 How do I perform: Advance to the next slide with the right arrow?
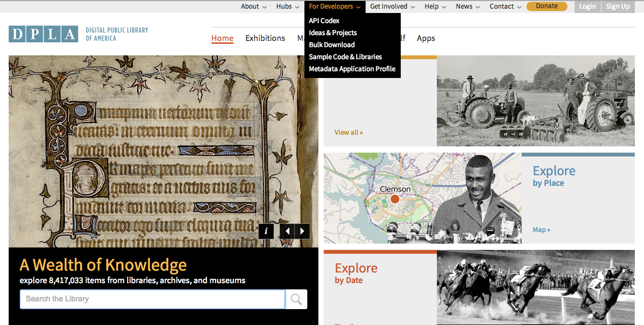tap(302, 231)
